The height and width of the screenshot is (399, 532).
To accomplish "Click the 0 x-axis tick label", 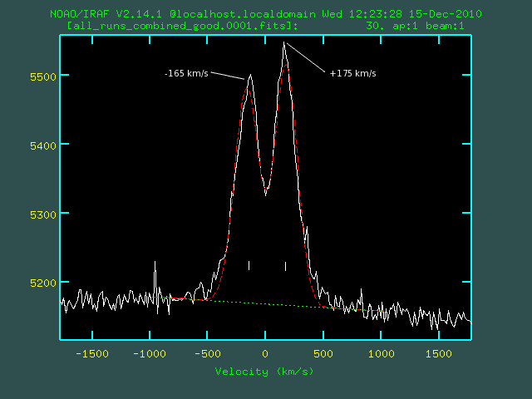I will click(265, 353).
